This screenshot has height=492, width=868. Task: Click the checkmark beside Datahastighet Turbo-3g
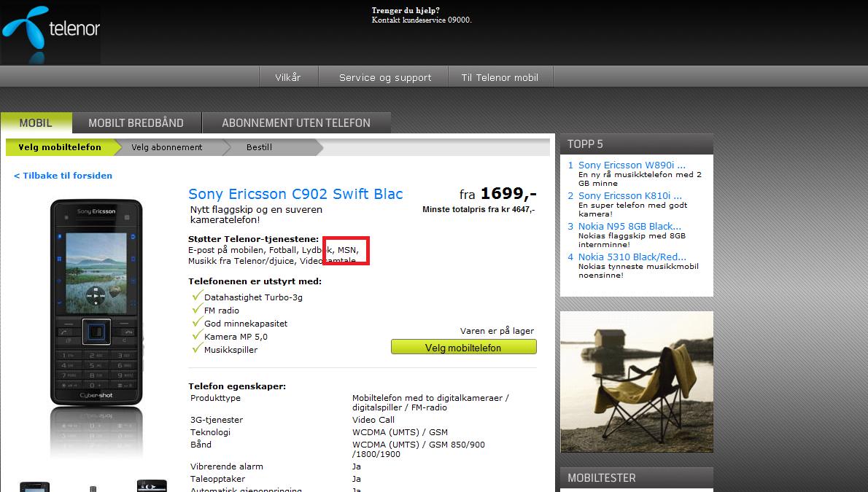[197, 295]
